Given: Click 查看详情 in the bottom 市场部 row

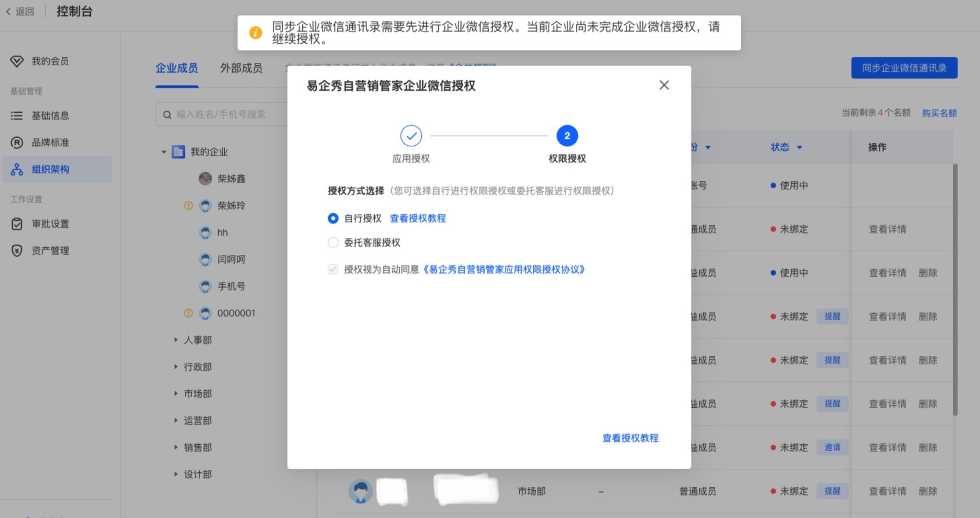Looking at the screenshot, I should [888, 491].
